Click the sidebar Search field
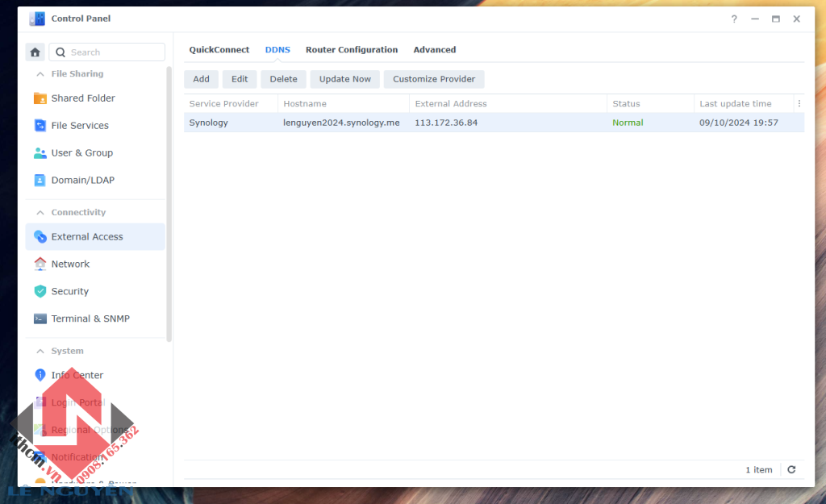 tap(115, 52)
